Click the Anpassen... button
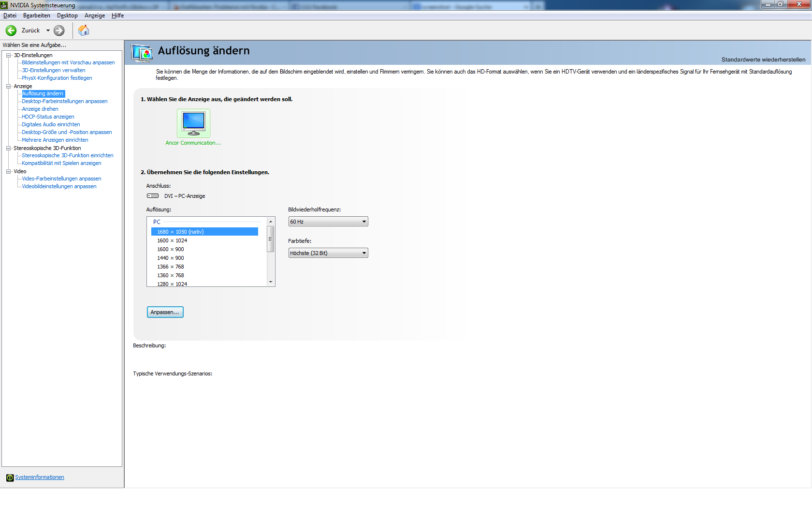This screenshot has height=508, width=812. tap(165, 312)
